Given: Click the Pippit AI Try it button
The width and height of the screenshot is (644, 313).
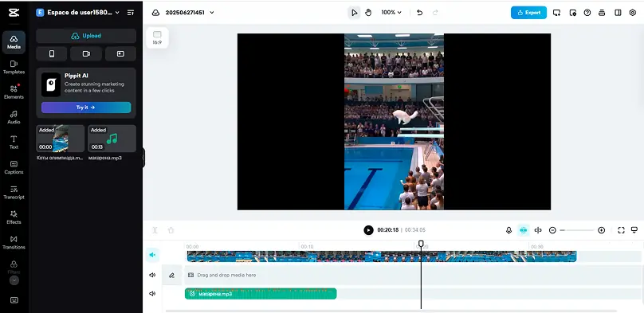Looking at the screenshot, I should (x=86, y=108).
